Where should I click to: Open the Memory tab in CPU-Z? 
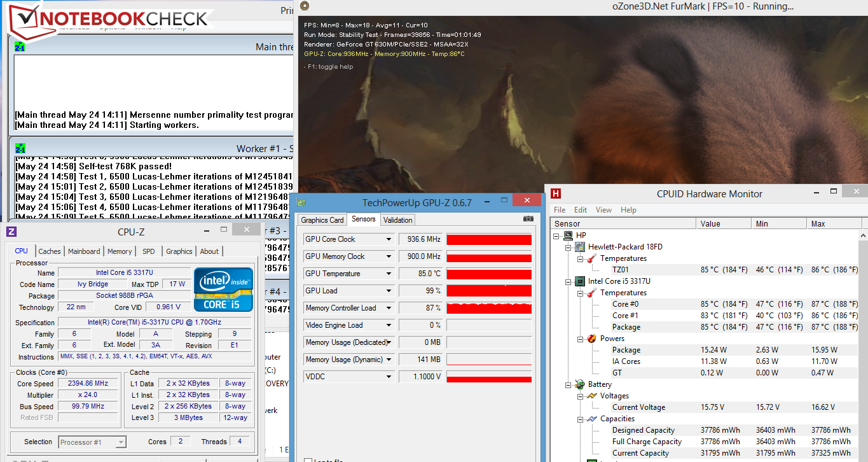(120, 251)
